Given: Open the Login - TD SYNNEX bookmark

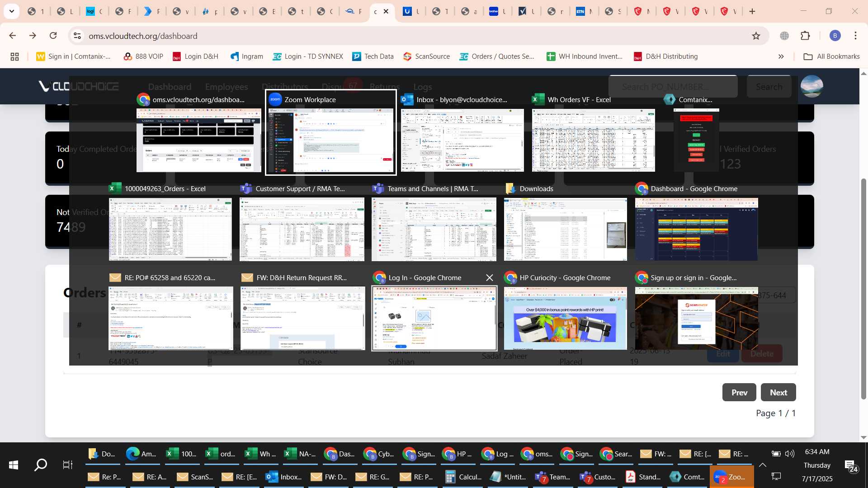Looking at the screenshot, I should [x=308, y=56].
